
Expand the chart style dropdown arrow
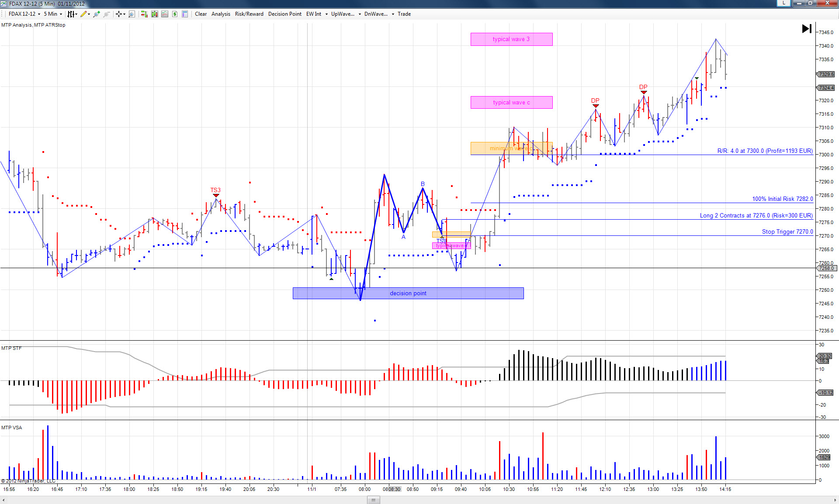coord(76,14)
